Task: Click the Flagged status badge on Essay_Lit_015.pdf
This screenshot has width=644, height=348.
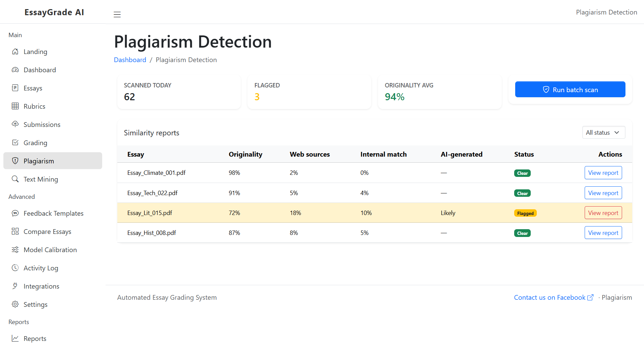Action: pos(525,213)
